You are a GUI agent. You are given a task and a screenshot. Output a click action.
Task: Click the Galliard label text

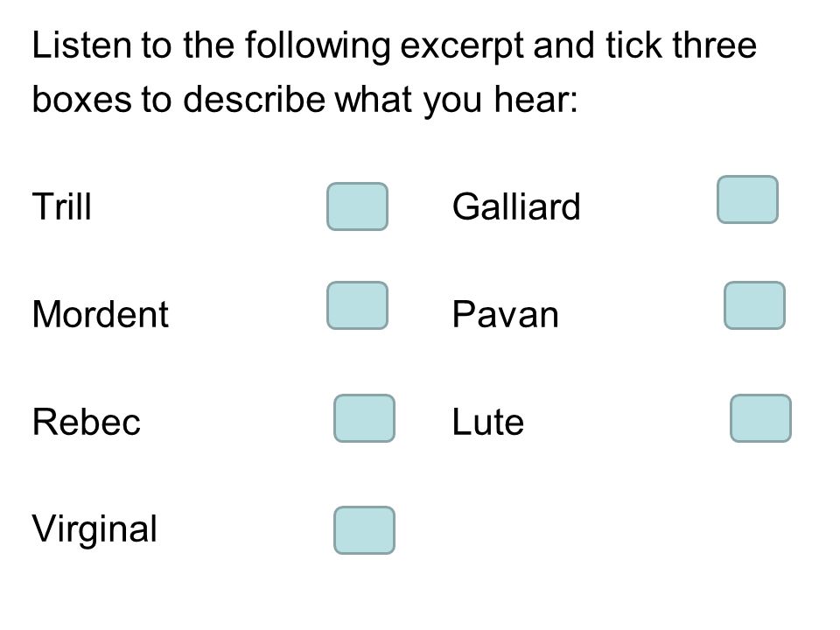click(516, 206)
